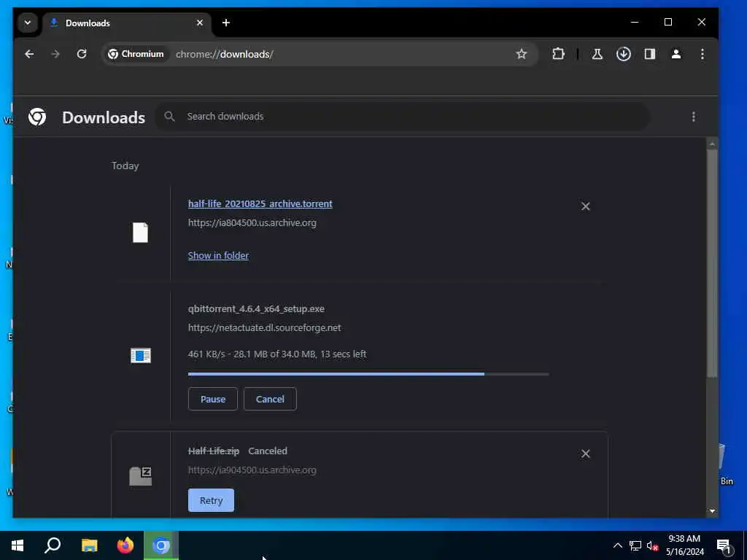
Task: Click the scrollbar up arrow
Action: 712,144
